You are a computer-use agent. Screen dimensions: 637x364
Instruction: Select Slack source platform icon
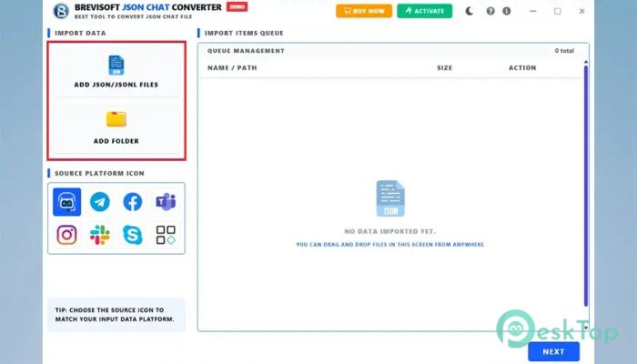100,235
